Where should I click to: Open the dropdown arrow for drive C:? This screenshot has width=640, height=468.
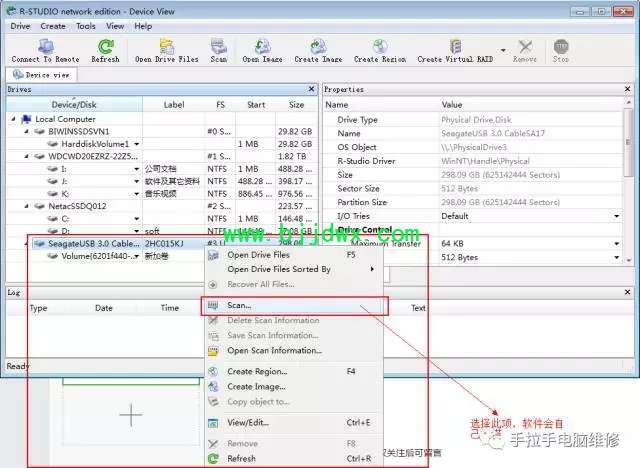(137, 219)
